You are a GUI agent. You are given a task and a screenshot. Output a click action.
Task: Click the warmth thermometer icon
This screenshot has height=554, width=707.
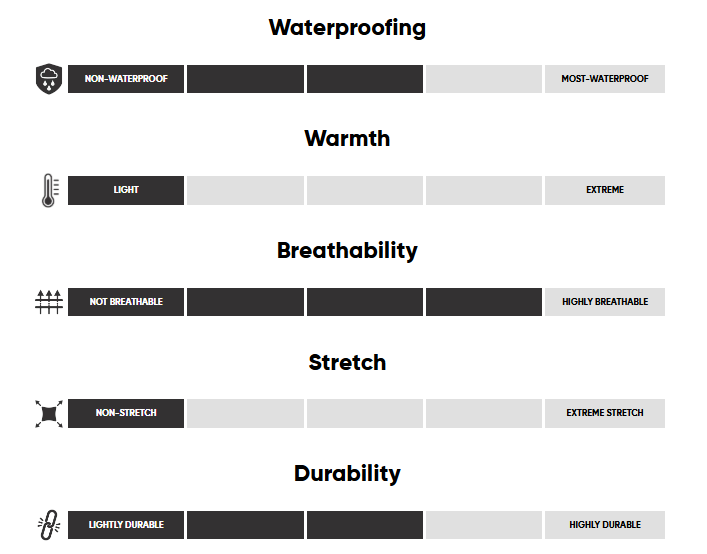tap(48, 190)
